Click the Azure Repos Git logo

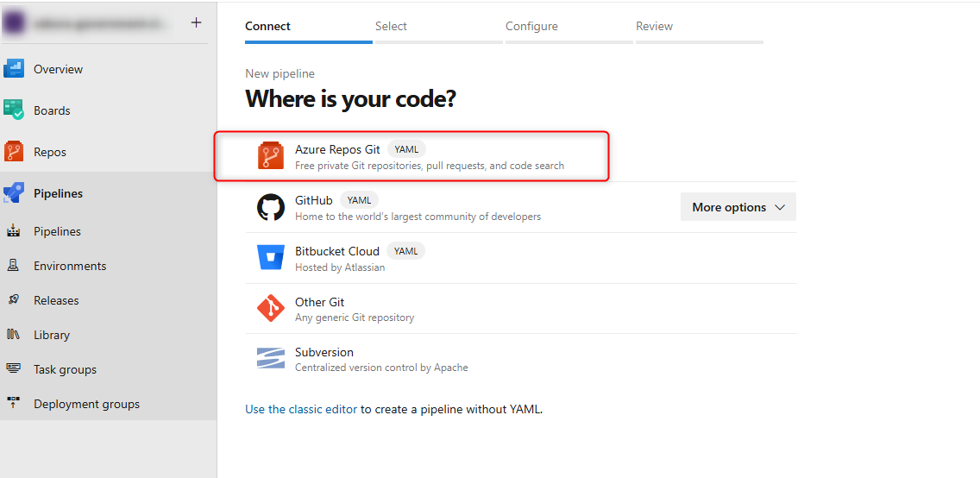click(x=271, y=155)
